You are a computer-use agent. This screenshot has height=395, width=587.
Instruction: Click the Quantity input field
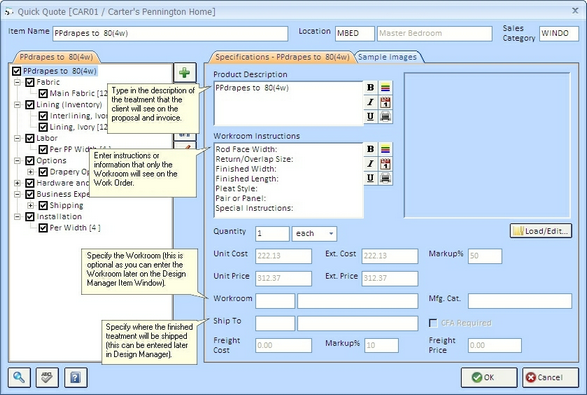[272, 234]
